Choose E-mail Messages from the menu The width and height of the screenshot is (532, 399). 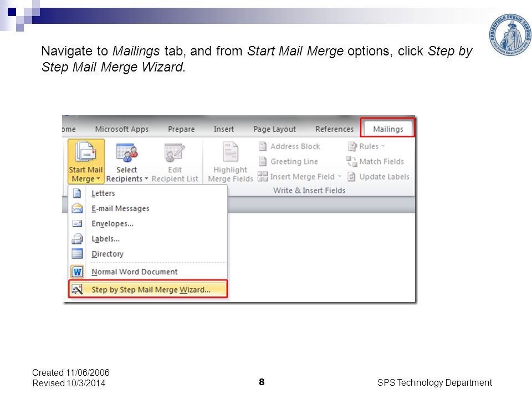(x=148, y=208)
